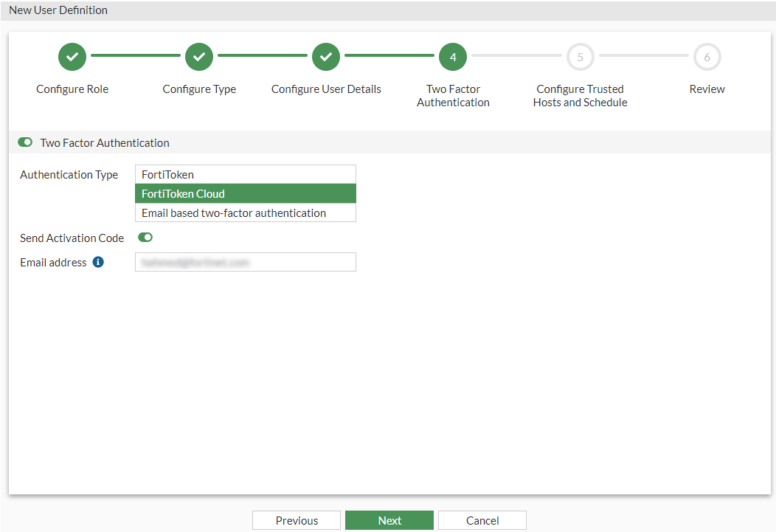Select the Two Factor Authentication step circle
776x532 pixels.
tap(452, 56)
